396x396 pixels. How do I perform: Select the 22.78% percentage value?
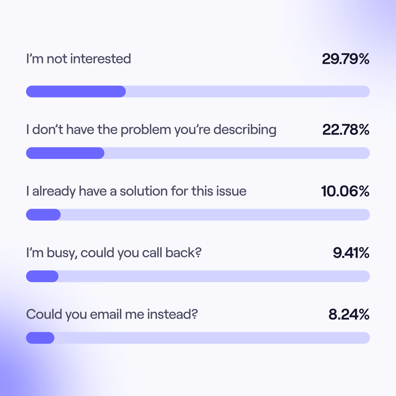coord(346,130)
